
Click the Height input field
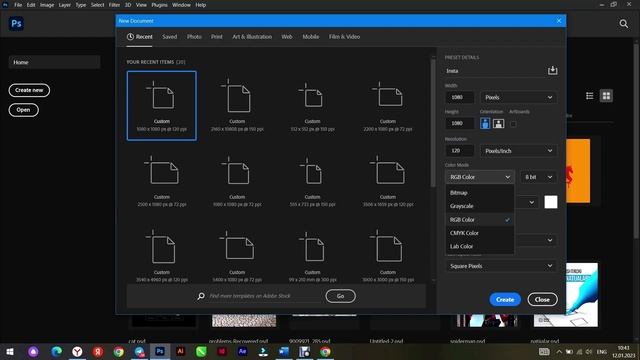460,123
